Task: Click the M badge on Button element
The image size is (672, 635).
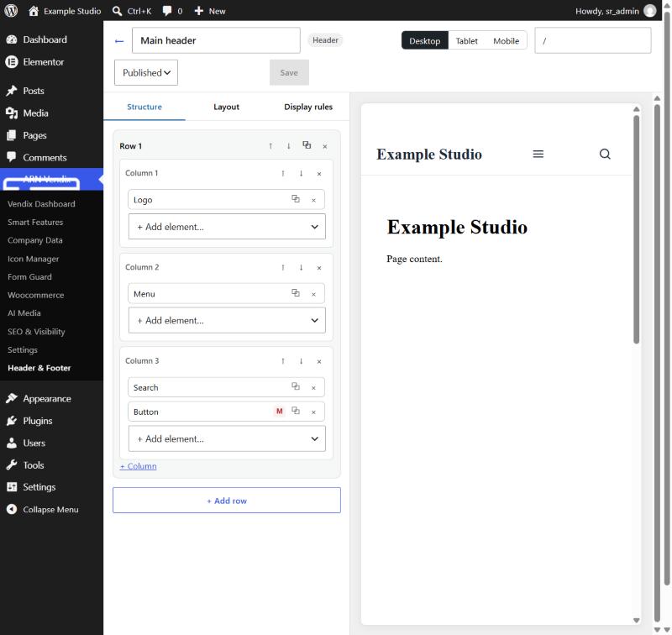Action: coord(280,412)
